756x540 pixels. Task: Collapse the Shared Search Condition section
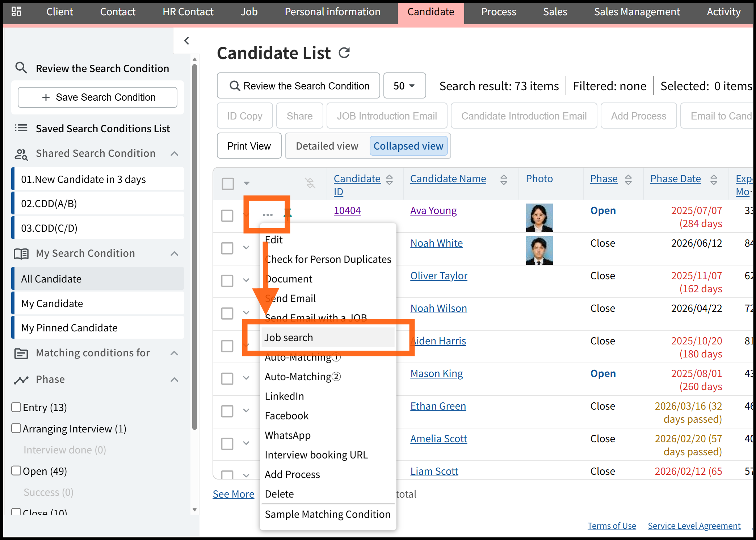click(x=174, y=154)
